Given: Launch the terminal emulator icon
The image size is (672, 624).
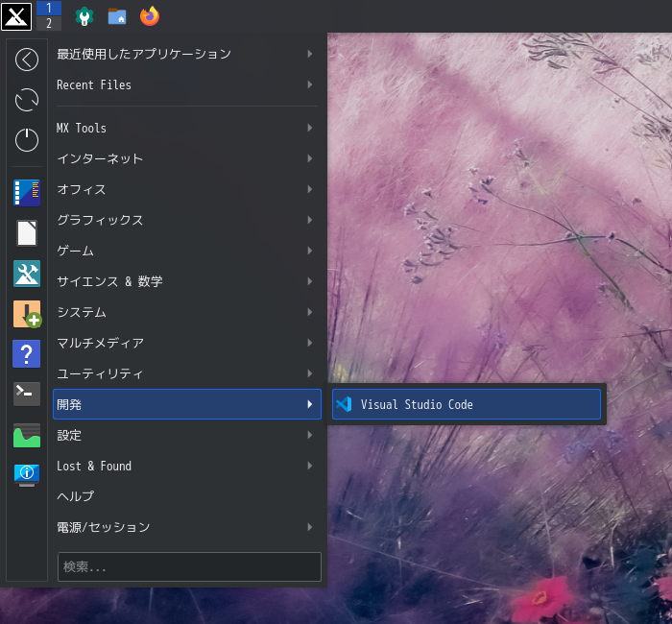Looking at the screenshot, I should click(x=27, y=394).
